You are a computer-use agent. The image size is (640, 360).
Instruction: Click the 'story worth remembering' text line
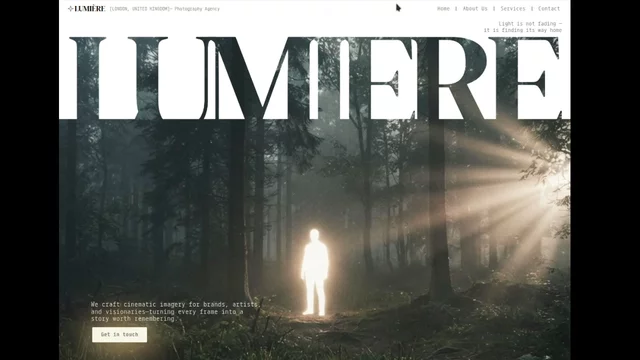point(133,319)
